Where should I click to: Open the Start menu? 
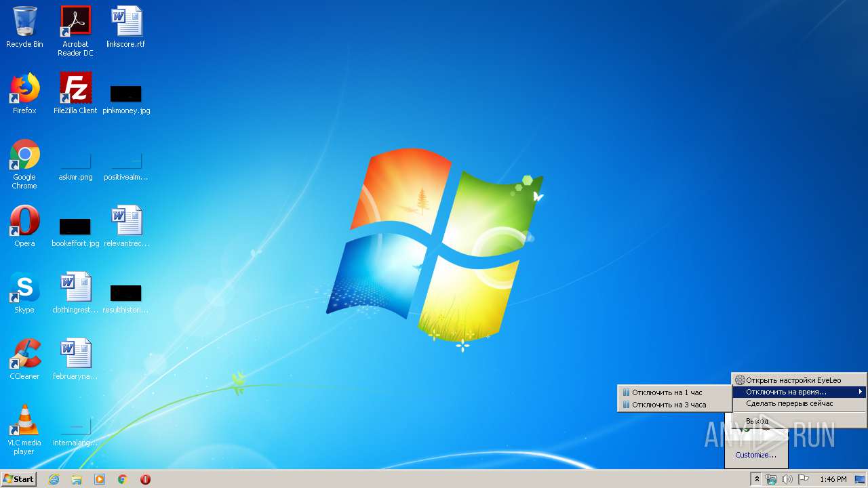18,479
